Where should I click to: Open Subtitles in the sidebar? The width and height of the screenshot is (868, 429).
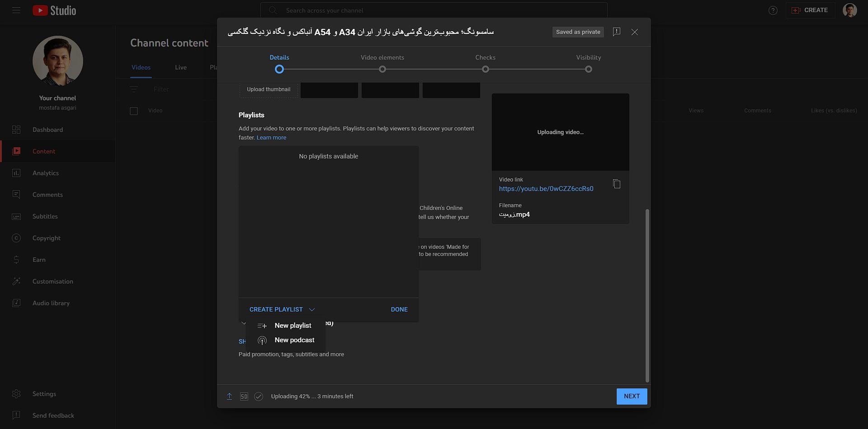point(58,216)
